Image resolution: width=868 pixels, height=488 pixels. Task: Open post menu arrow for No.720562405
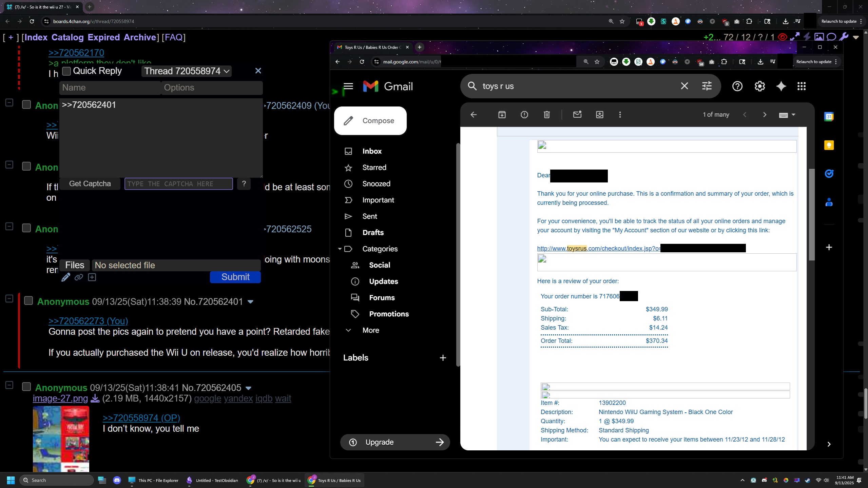click(x=248, y=388)
